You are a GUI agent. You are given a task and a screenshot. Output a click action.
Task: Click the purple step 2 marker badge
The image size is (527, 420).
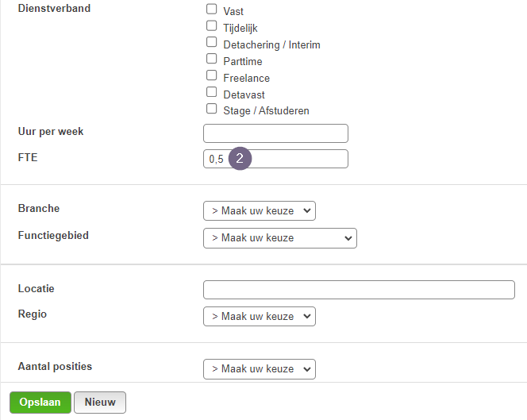click(x=240, y=158)
